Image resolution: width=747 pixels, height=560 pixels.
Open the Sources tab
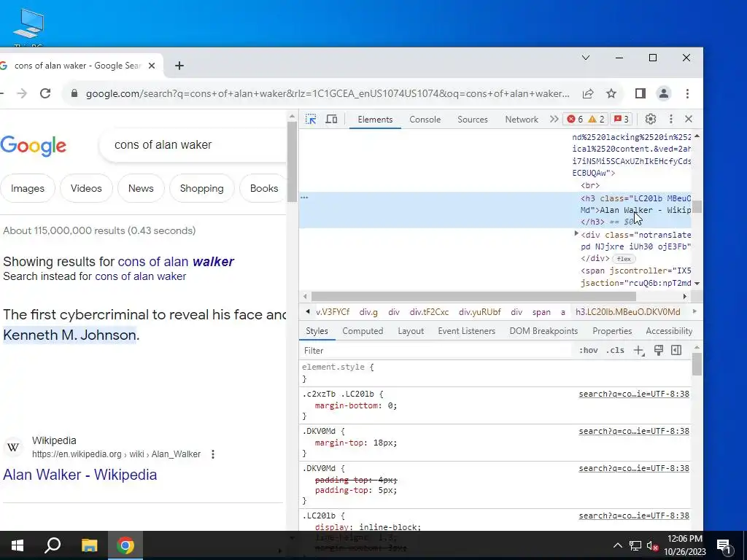point(472,120)
